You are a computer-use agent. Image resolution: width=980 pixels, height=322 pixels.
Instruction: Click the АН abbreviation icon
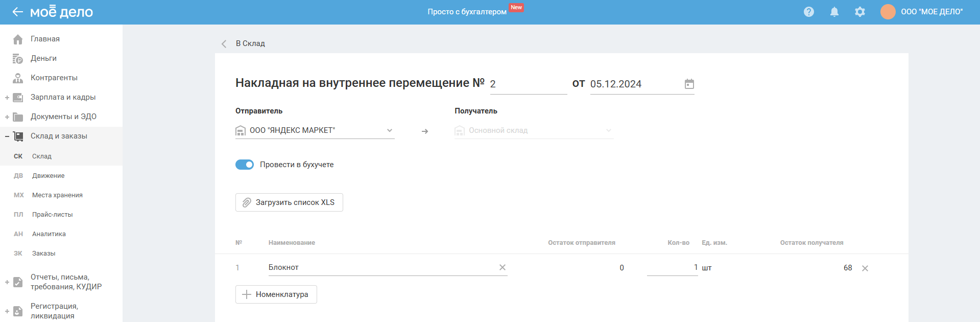pos(18,234)
